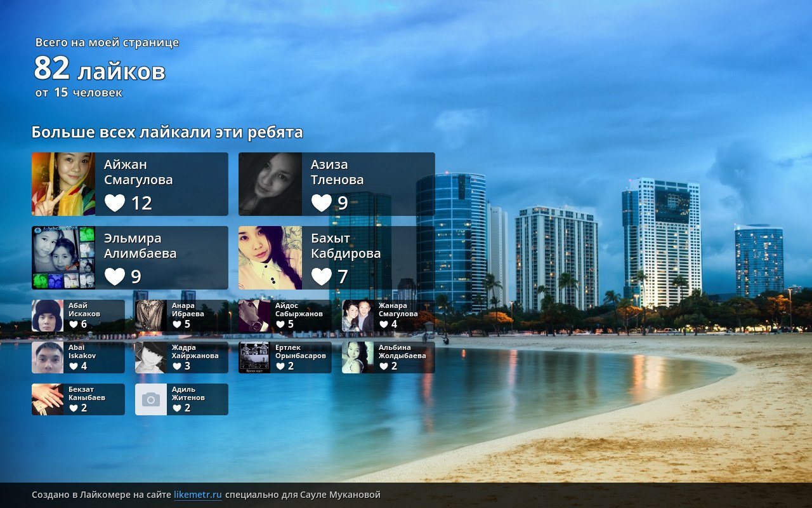This screenshot has height=508, width=812.
Task: Select the name Бахыт Кабдирова
Action: coord(346,246)
